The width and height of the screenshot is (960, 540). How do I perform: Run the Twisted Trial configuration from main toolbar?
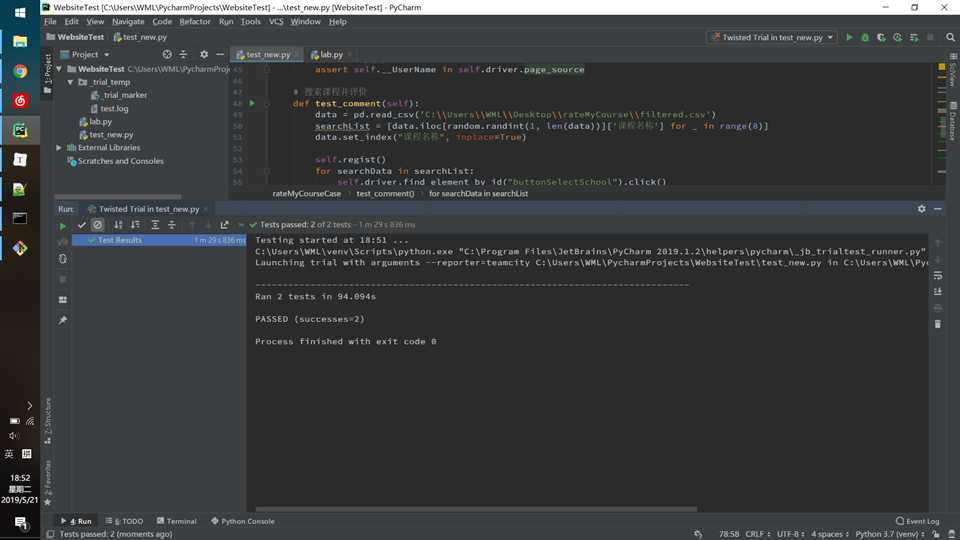click(x=849, y=37)
